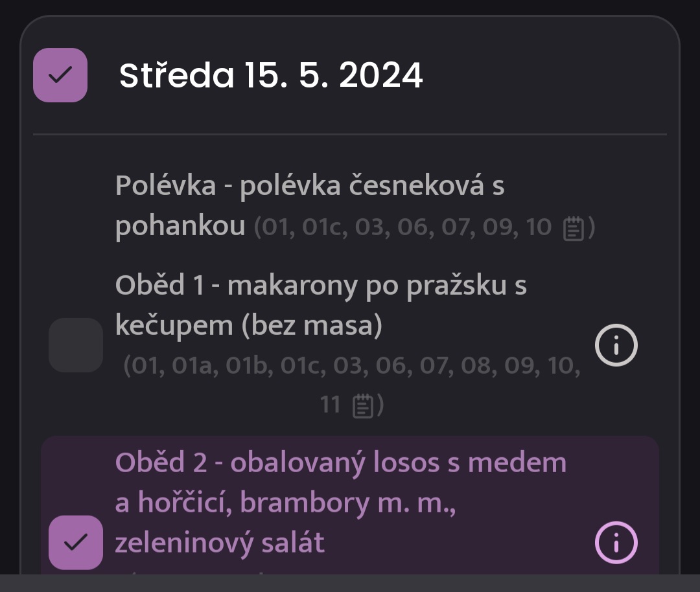
Task: Tap allergen code 11 in the Oběd 1 list
Action: point(331,405)
